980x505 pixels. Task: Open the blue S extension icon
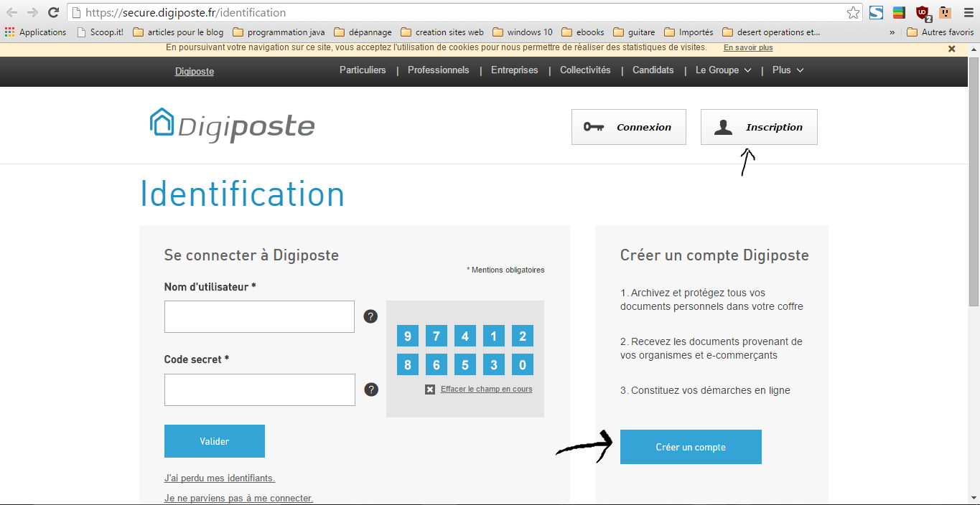pyautogui.click(x=876, y=12)
